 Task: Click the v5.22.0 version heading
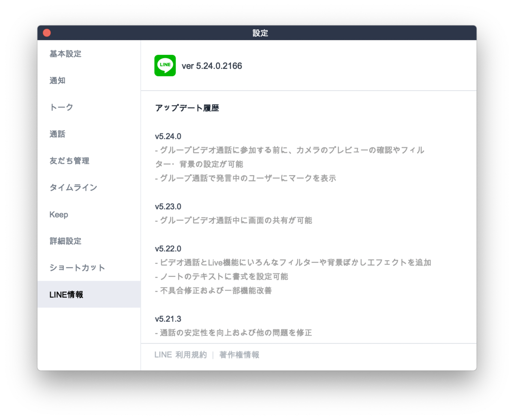pyautogui.click(x=168, y=249)
